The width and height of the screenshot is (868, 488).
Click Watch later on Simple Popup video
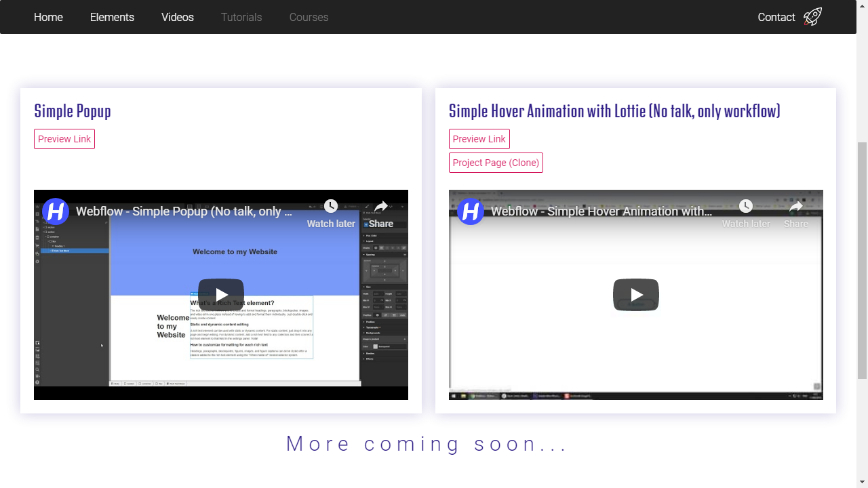pyautogui.click(x=331, y=213)
